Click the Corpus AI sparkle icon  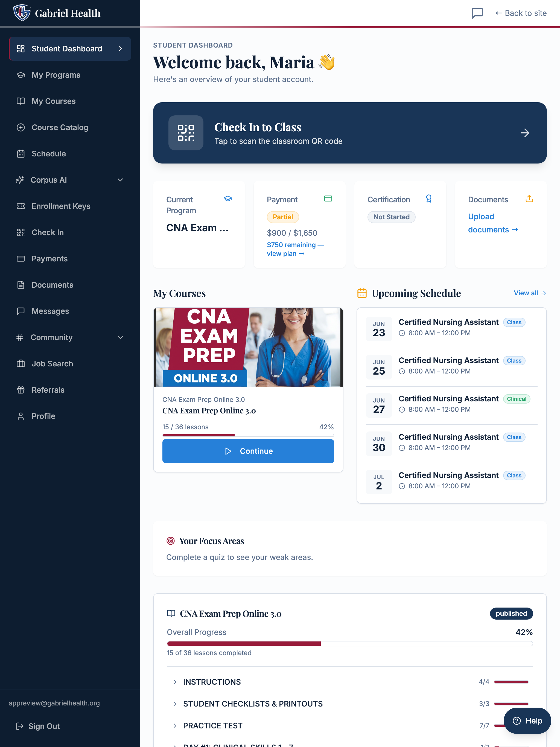[x=20, y=180]
